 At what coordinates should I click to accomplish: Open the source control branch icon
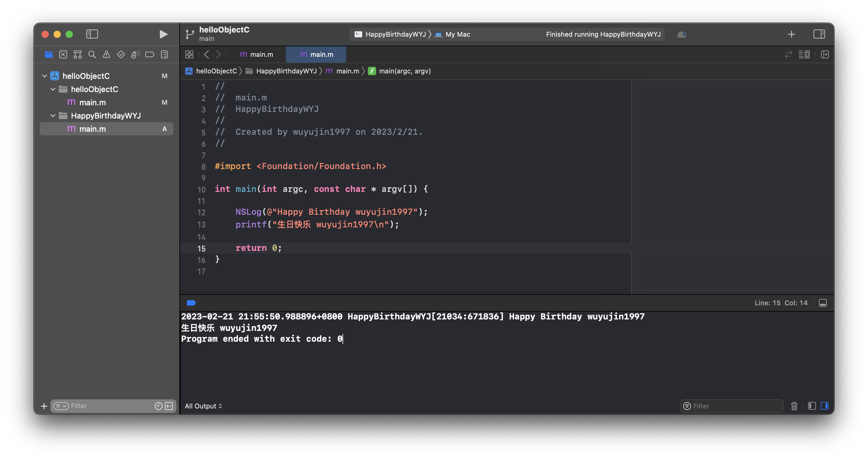click(190, 34)
